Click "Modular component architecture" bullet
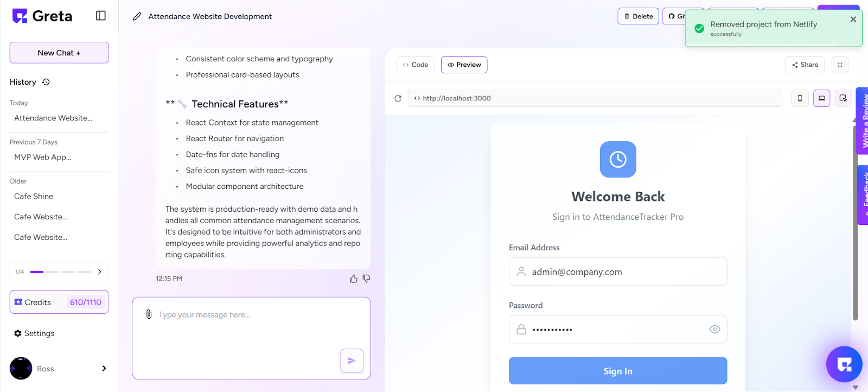 [245, 186]
